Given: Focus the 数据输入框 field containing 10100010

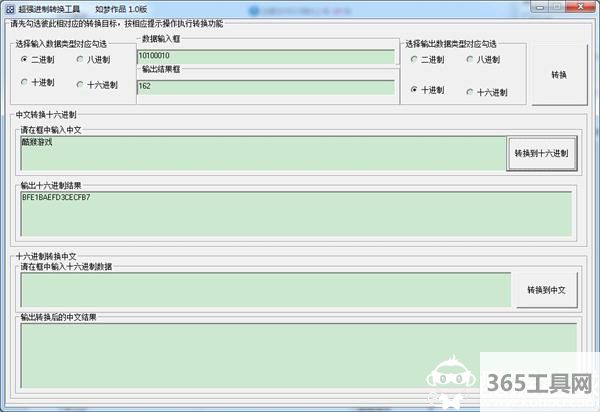Looking at the screenshot, I should (265, 57).
